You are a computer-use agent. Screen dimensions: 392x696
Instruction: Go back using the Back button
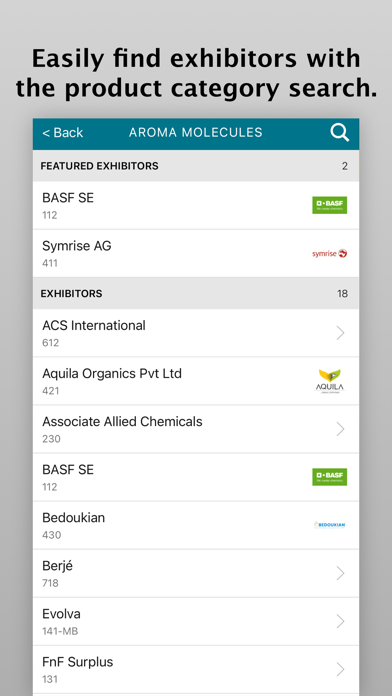tap(63, 133)
